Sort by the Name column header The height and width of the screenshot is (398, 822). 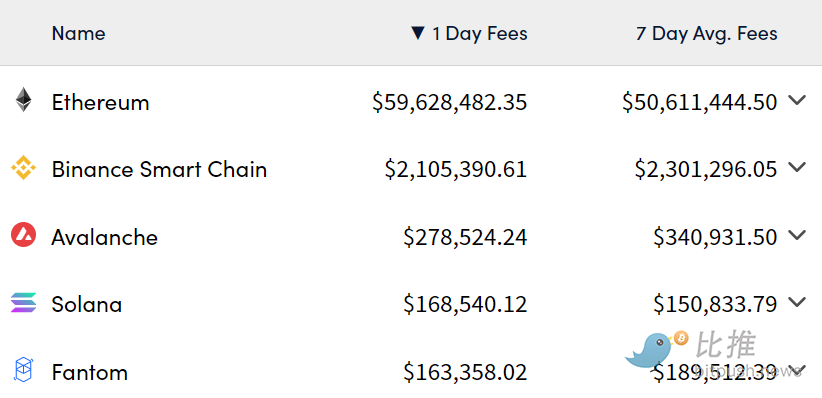tap(79, 34)
